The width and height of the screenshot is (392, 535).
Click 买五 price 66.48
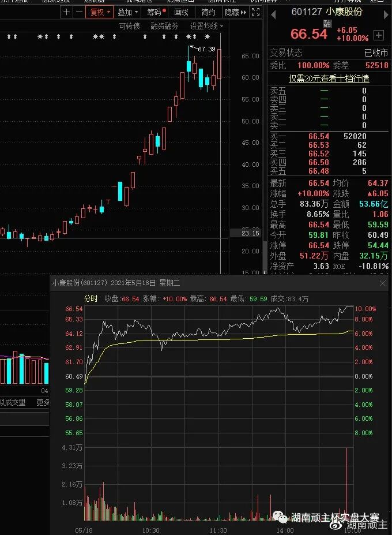pyautogui.click(x=319, y=171)
